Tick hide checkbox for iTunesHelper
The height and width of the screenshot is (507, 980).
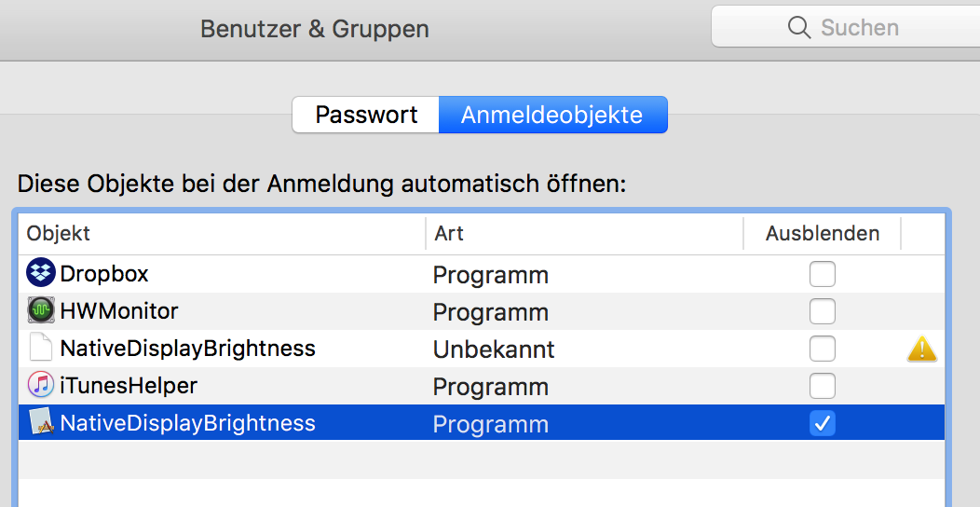pos(822,386)
